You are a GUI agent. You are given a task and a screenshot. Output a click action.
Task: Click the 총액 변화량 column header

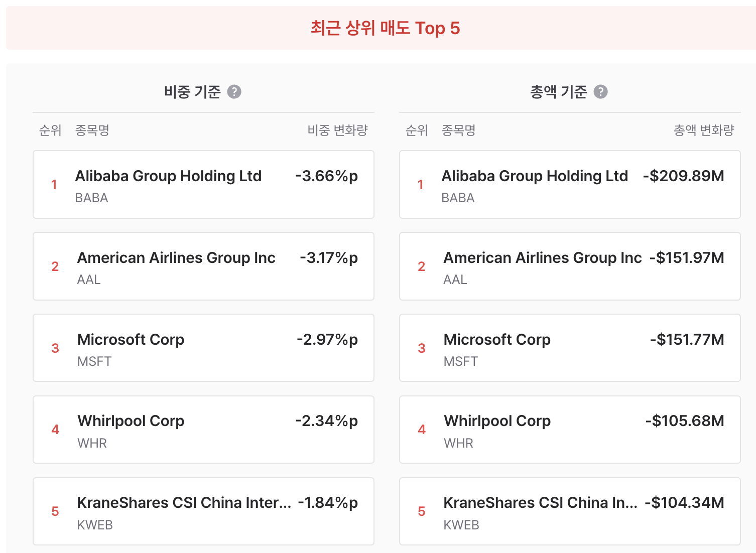704,130
